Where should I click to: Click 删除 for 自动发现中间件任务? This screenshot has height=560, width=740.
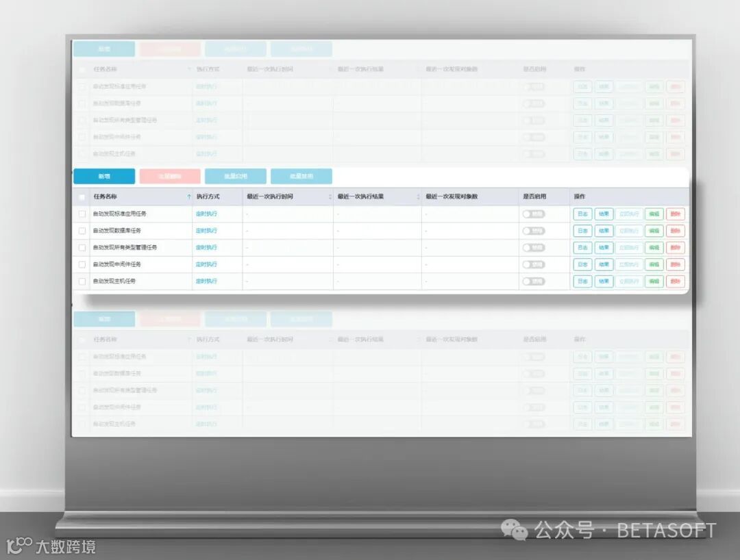pyautogui.click(x=676, y=264)
